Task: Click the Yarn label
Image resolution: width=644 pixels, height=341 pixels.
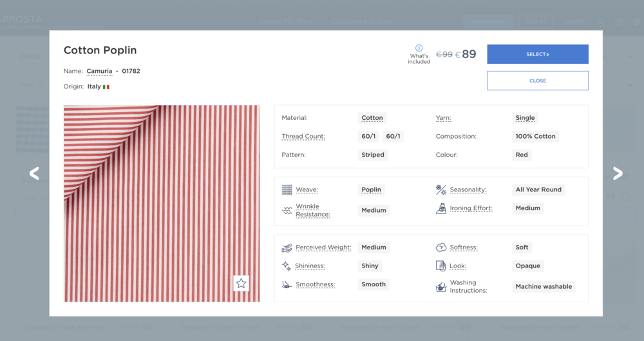Action: (443, 118)
